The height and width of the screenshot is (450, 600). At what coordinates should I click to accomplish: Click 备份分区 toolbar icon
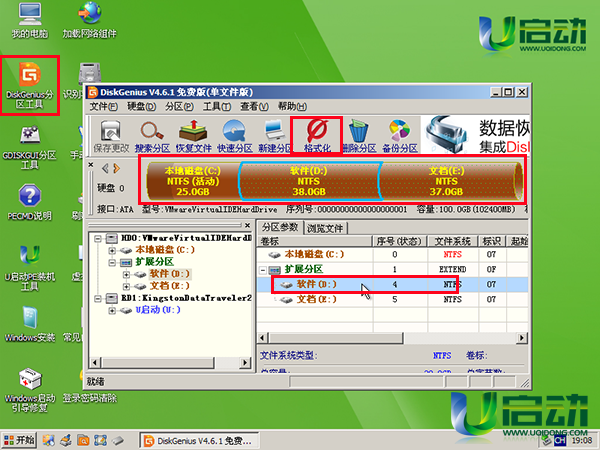pos(400,136)
